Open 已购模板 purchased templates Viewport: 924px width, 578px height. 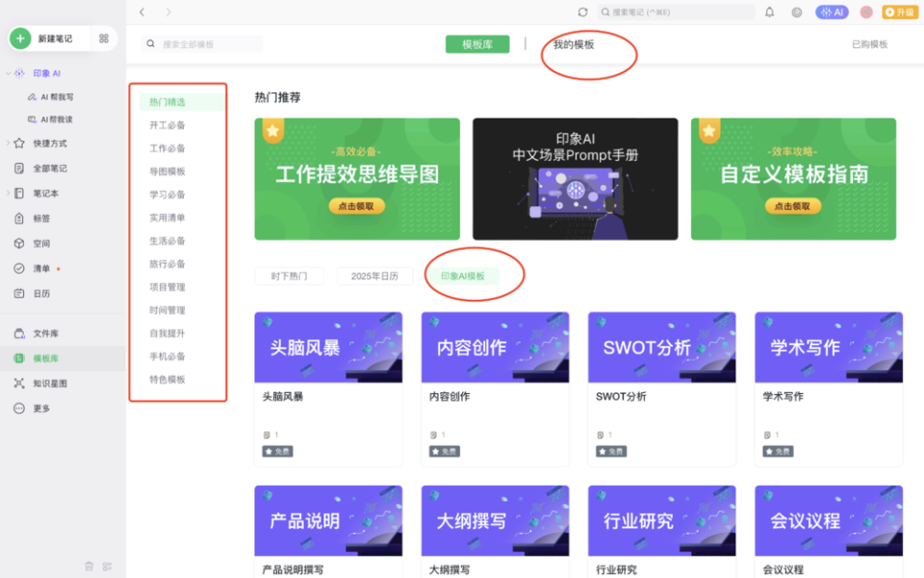870,44
